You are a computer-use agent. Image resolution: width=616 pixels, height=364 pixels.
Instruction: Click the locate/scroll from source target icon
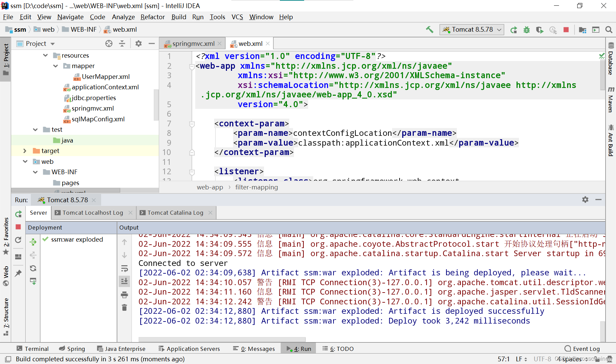(x=109, y=43)
